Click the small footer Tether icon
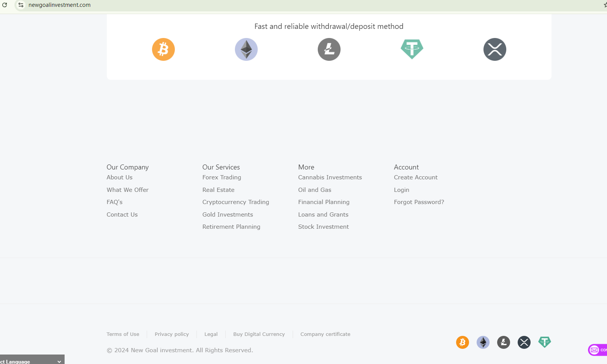This screenshot has height=364, width=607. point(545,342)
